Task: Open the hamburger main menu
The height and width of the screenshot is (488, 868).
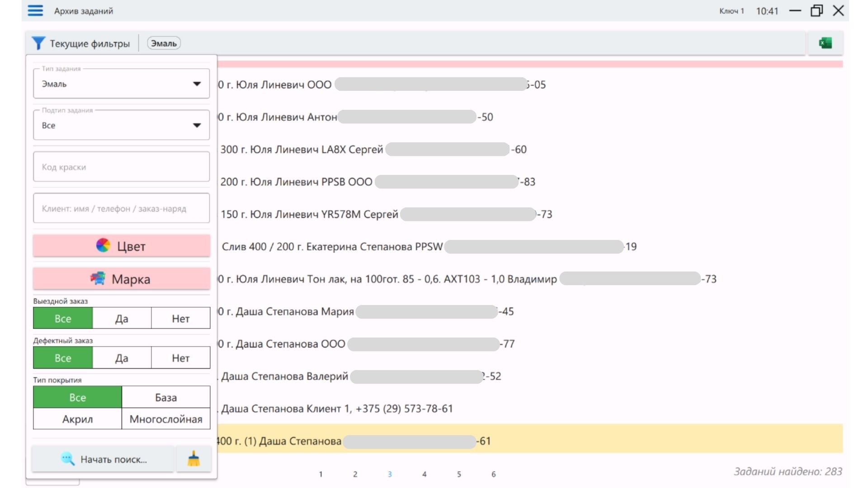Action: click(x=35, y=11)
